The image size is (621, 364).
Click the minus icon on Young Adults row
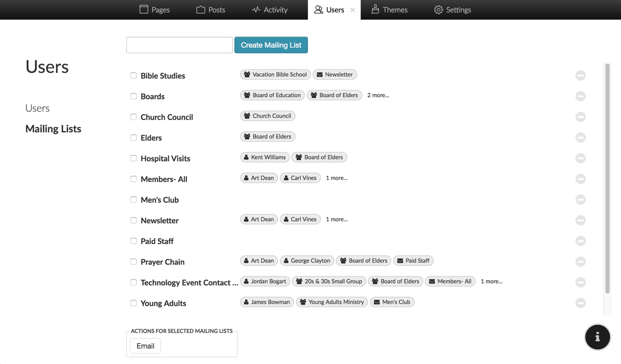click(580, 303)
